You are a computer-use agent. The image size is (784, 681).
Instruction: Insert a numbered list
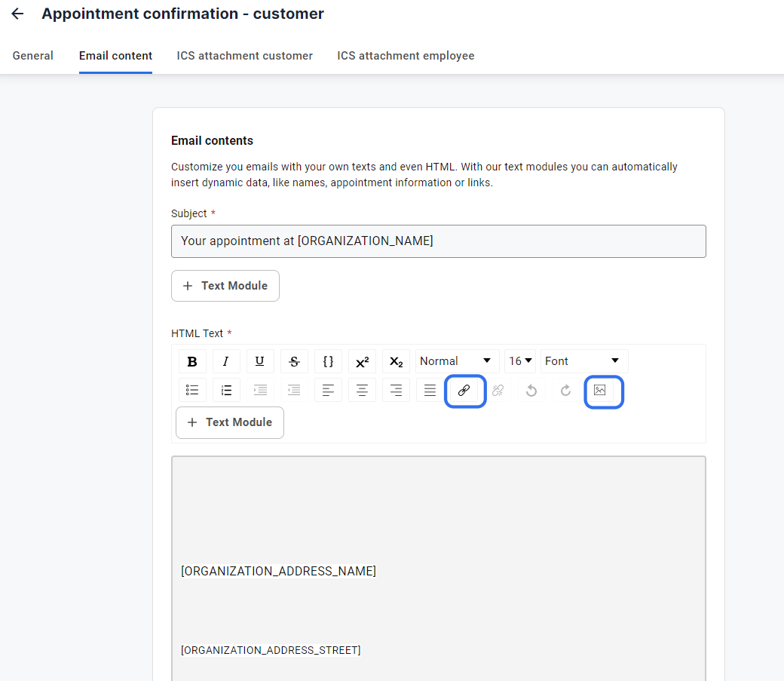(226, 391)
